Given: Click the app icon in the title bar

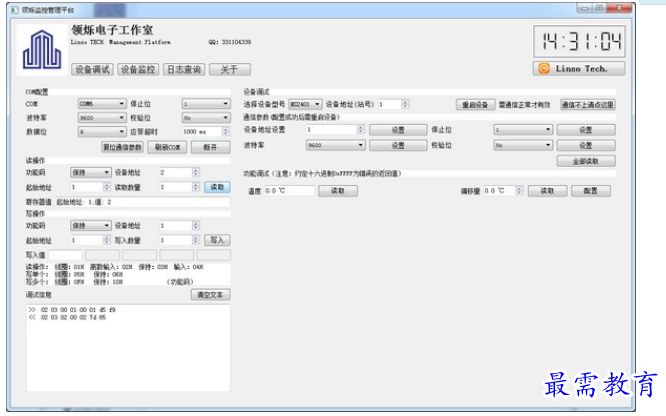Looking at the screenshot, I should point(15,9).
